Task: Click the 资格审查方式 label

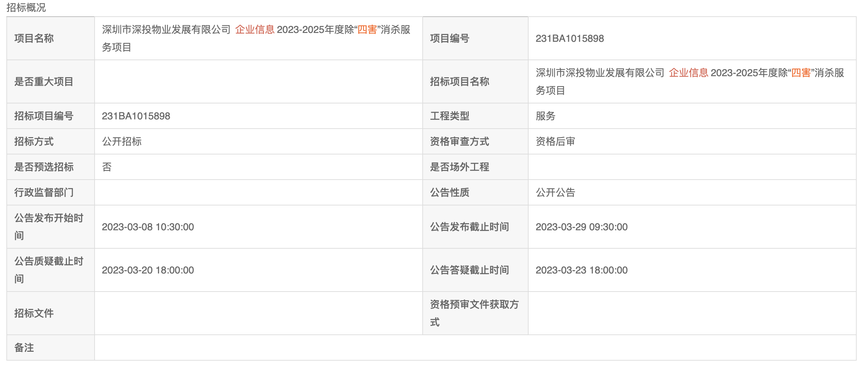Action: (x=460, y=141)
